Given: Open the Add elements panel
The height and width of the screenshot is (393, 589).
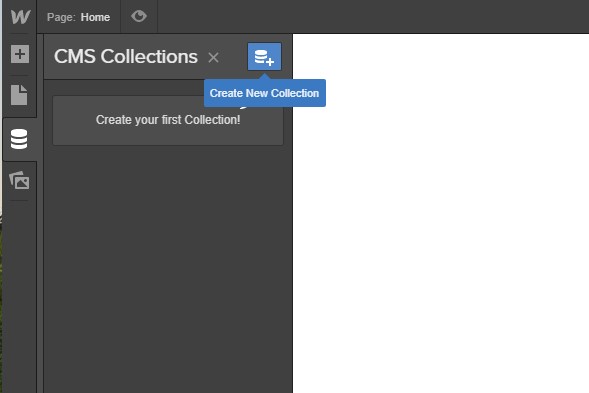Looking at the screenshot, I should pyautogui.click(x=20, y=54).
